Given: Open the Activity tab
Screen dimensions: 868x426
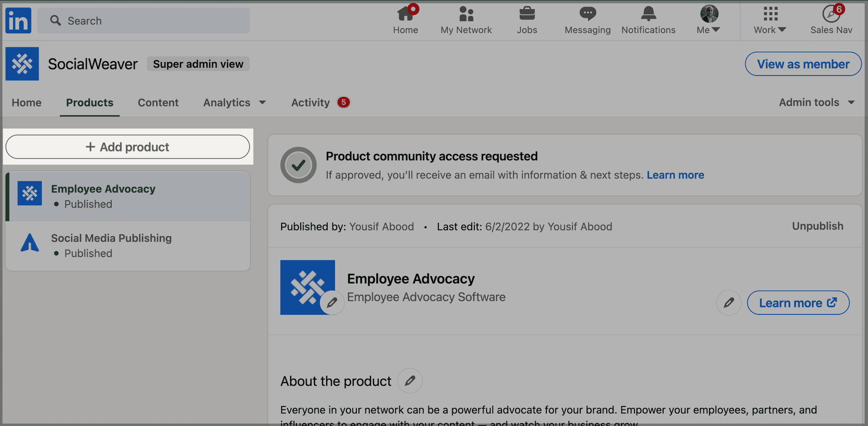Looking at the screenshot, I should click(311, 102).
